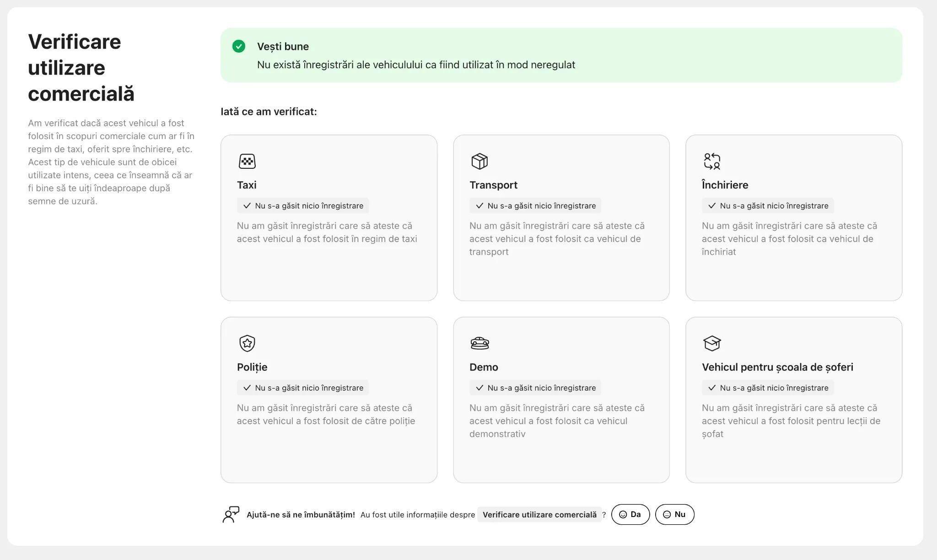Click the Taxi checkered icon
The height and width of the screenshot is (560, 937).
pos(247,161)
